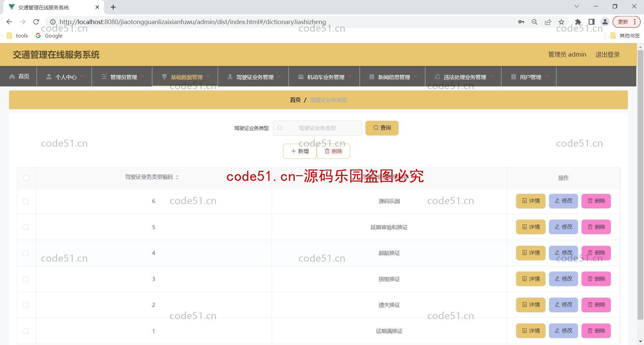Viewport: 644px width, 345px height.
Task: Open the browser profile avatar
Action: point(605,22)
